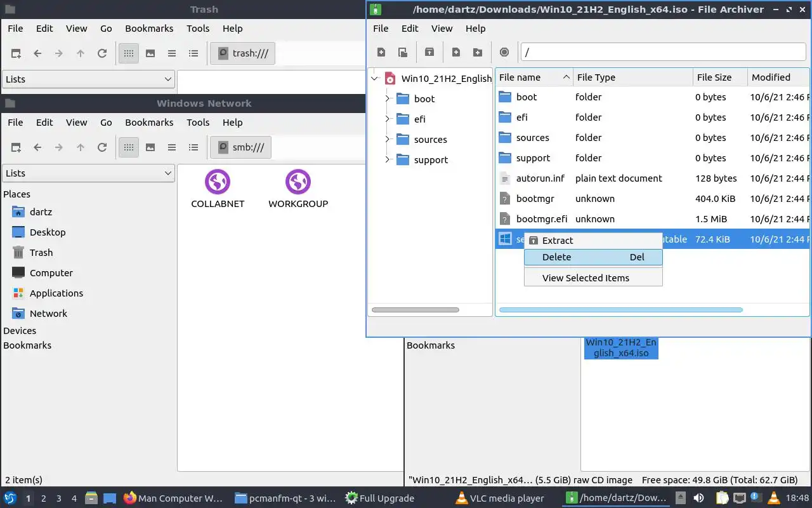Switch to virtual desktop 2
812x508 pixels.
click(x=44, y=498)
